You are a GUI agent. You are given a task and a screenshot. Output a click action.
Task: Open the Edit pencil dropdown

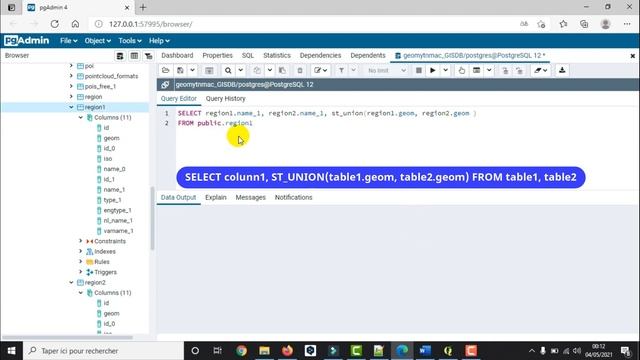pyautogui.click(x=320, y=71)
